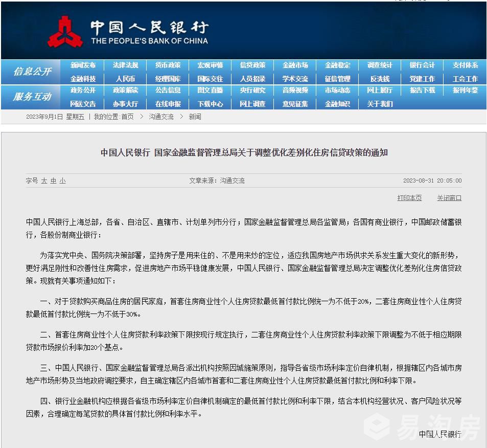The image size is (487, 448).
Task: Set font size to 小
Action: pyautogui.click(x=62, y=181)
